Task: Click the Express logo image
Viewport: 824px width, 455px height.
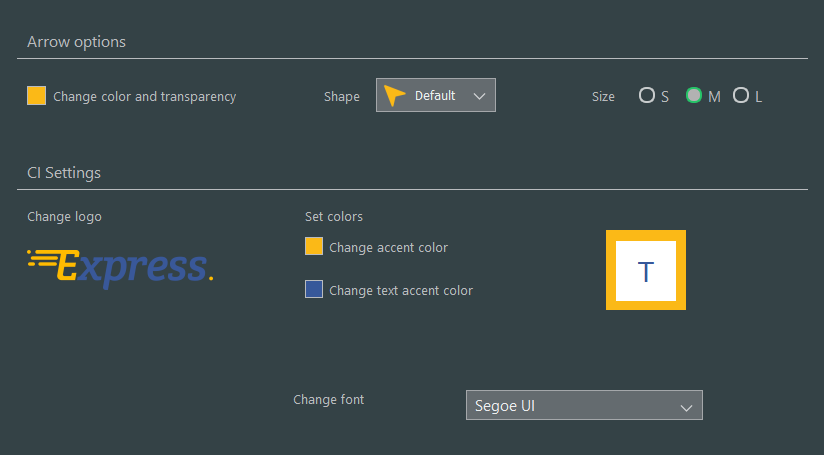Action: [x=120, y=268]
